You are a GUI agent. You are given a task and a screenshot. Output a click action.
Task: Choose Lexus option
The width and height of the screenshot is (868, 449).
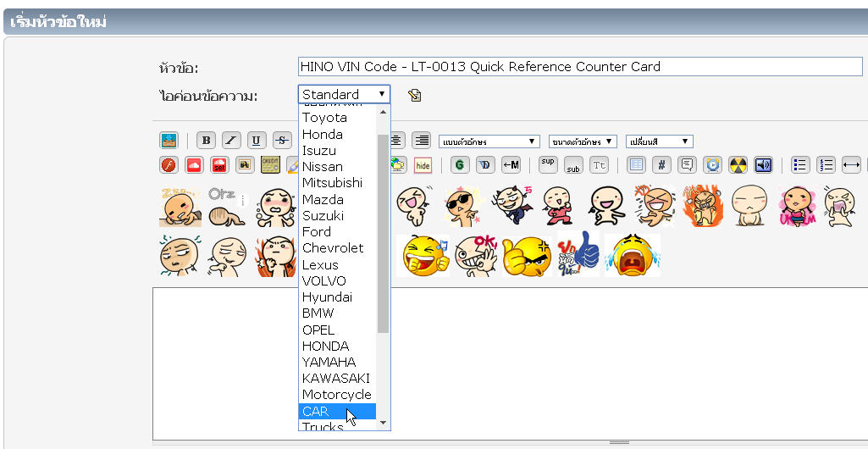(338, 264)
